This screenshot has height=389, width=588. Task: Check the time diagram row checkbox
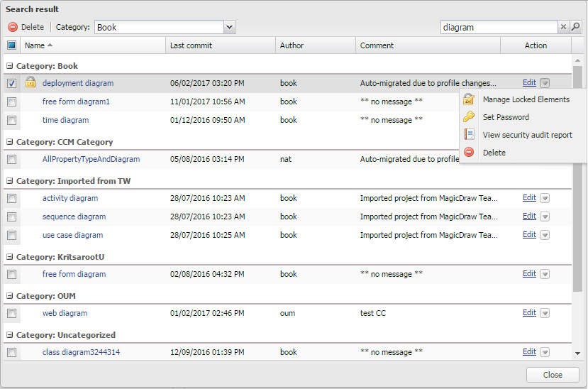pyautogui.click(x=11, y=120)
